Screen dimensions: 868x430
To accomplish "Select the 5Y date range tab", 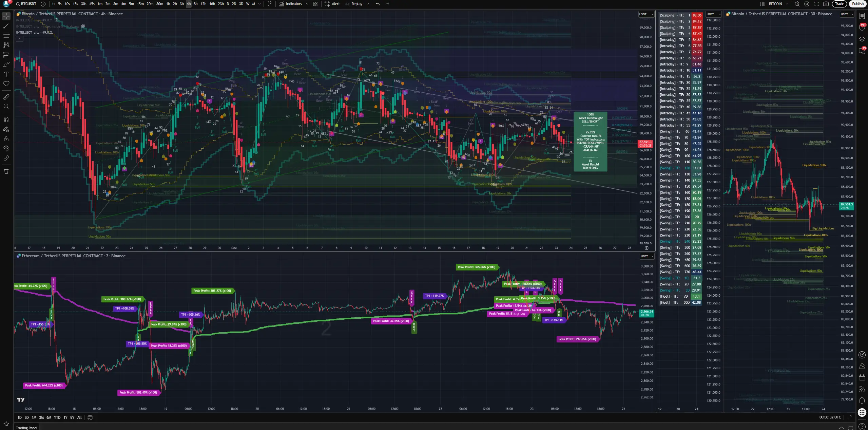I will coord(72,417).
